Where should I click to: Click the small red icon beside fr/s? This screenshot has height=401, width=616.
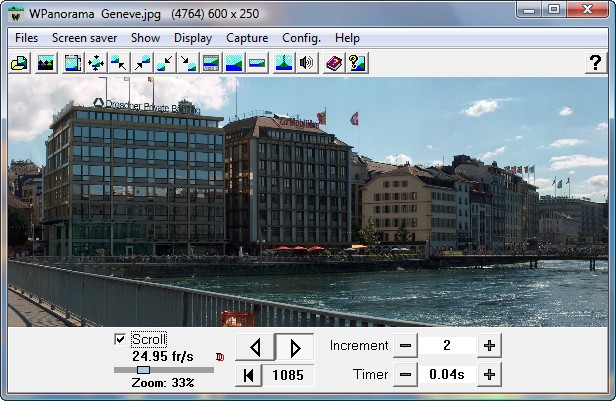[x=220, y=357]
